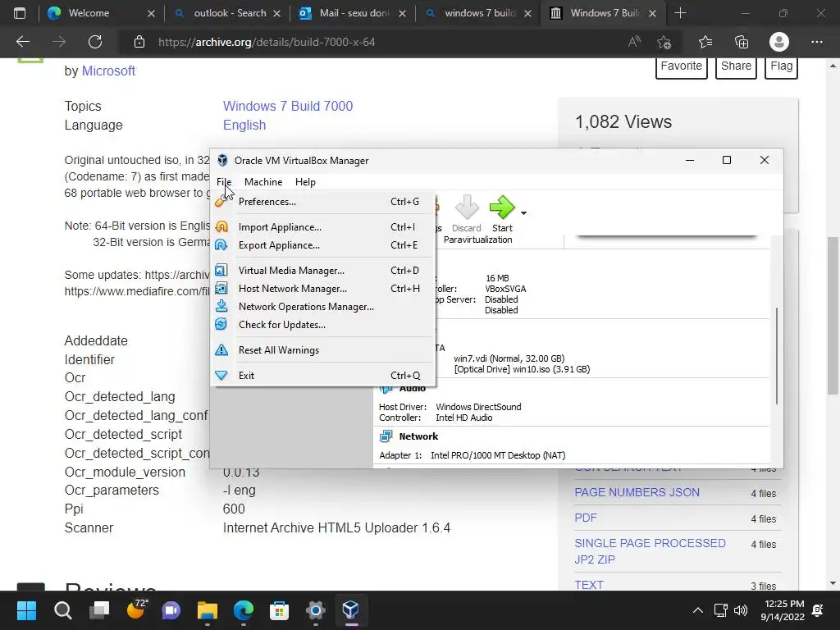Open the Favorites list icon
The image size is (840, 630).
pyautogui.click(x=705, y=43)
